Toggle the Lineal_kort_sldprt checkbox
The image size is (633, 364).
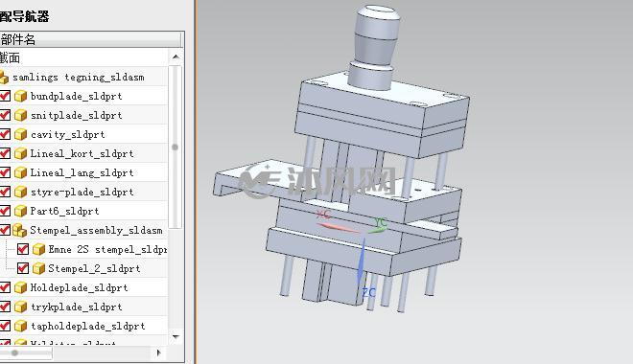5,153
